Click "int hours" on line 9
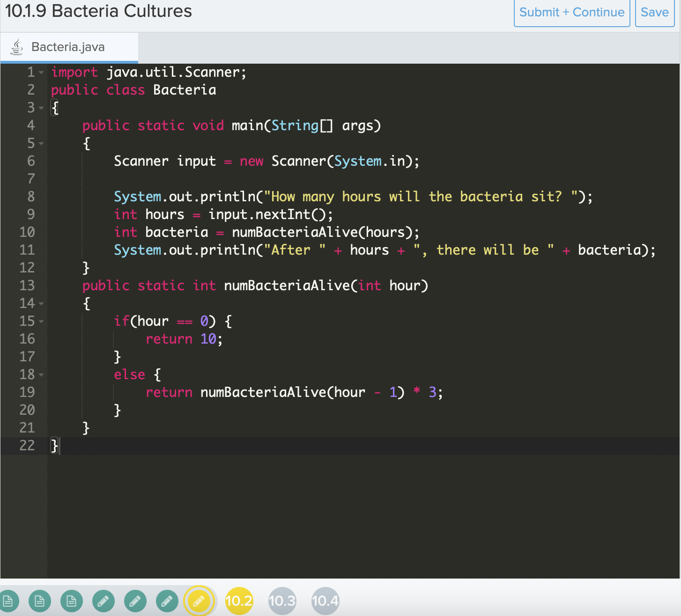Viewport: 681px width, 616px height. 149,214
